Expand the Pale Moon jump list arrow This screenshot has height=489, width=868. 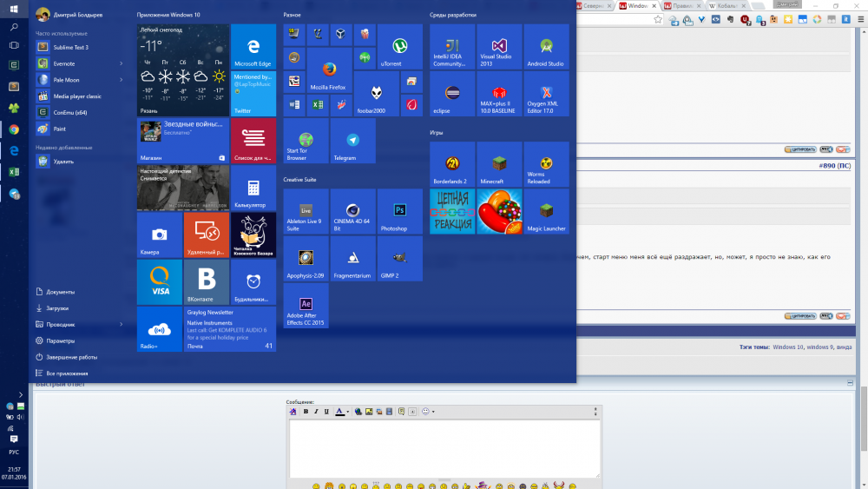122,80
